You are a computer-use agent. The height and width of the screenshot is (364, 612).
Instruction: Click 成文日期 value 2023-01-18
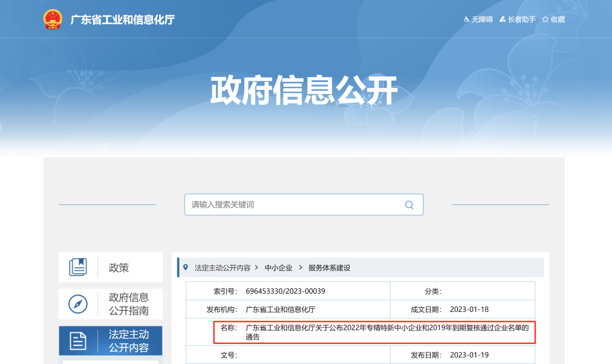pyautogui.click(x=469, y=310)
